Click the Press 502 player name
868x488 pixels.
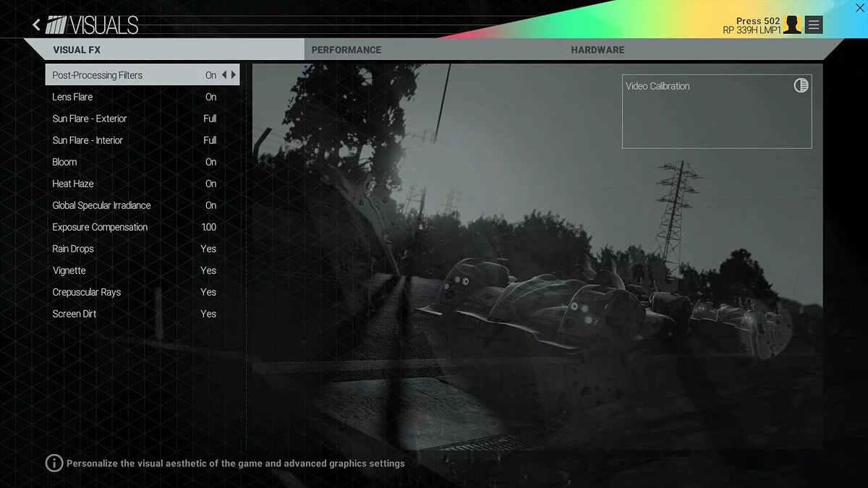pyautogui.click(x=758, y=21)
